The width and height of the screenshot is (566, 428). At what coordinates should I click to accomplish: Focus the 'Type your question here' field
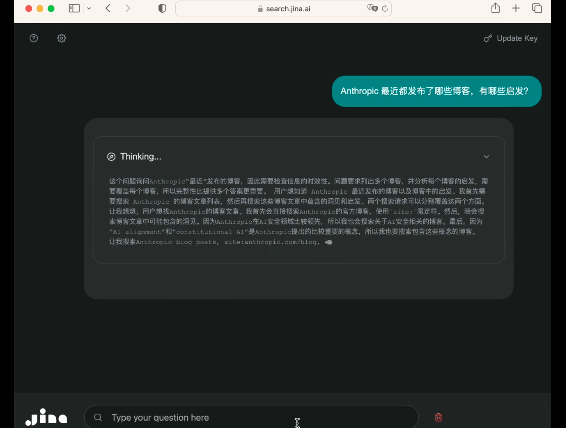(251, 418)
